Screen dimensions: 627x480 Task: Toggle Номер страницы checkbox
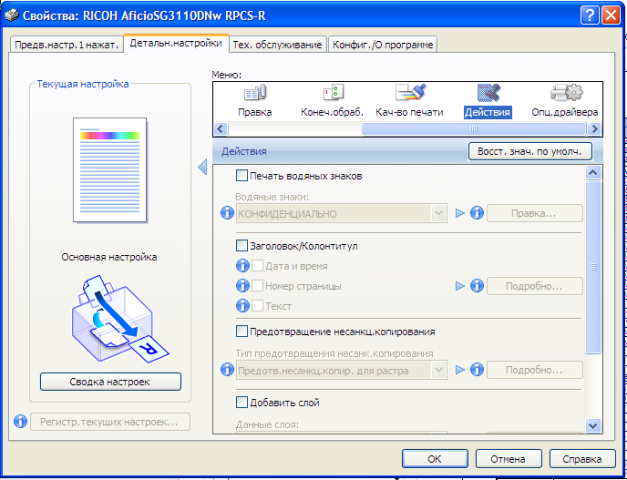[x=257, y=286]
